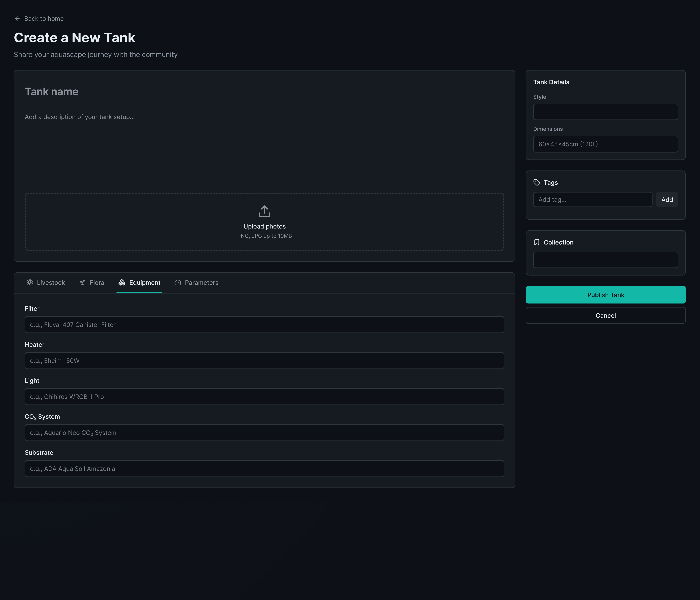This screenshot has height=600, width=700.
Task: Focus the Light input field
Action: (264, 397)
